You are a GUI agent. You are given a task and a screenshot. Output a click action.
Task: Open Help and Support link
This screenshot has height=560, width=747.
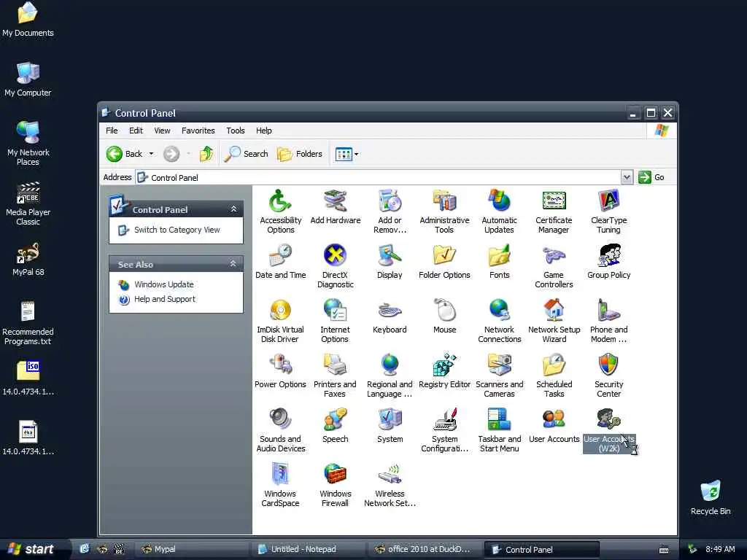point(164,299)
